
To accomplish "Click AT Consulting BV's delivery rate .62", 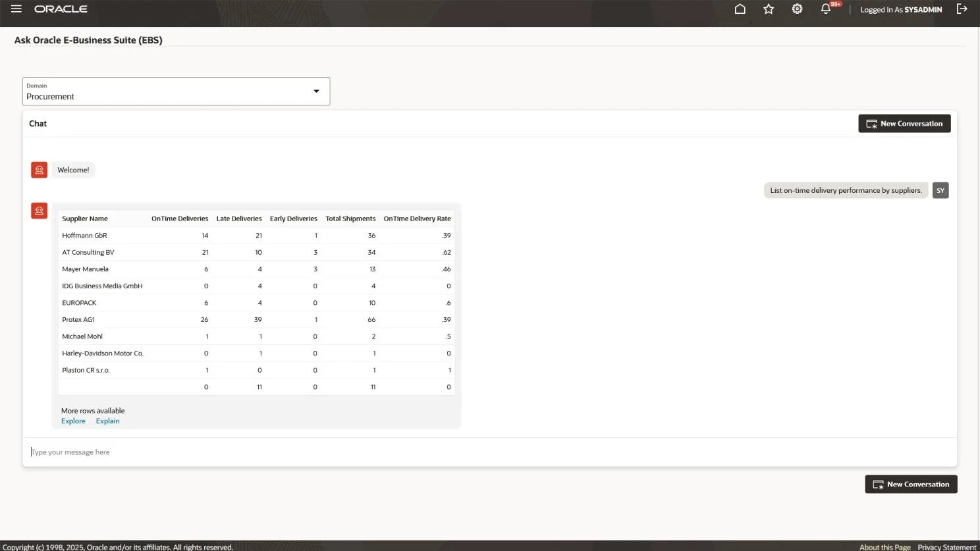I will click(447, 252).
